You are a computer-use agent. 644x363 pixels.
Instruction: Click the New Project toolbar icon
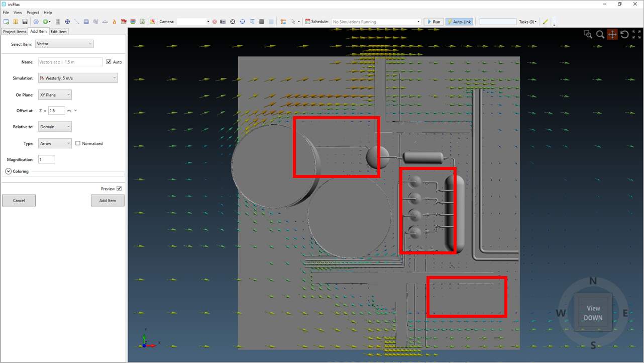6,22
